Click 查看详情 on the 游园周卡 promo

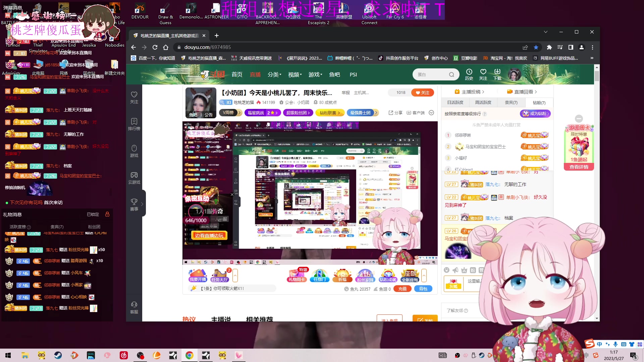[x=579, y=167]
